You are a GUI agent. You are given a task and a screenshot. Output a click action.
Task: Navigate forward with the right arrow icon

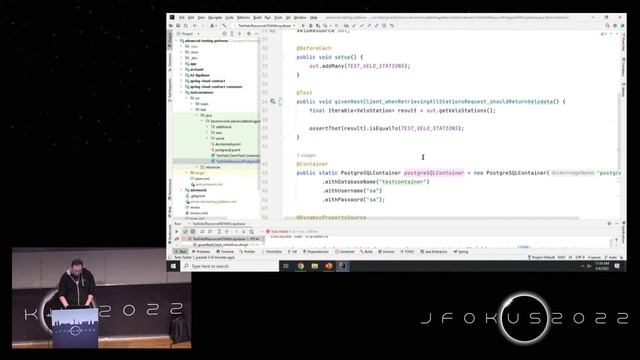click(202, 26)
